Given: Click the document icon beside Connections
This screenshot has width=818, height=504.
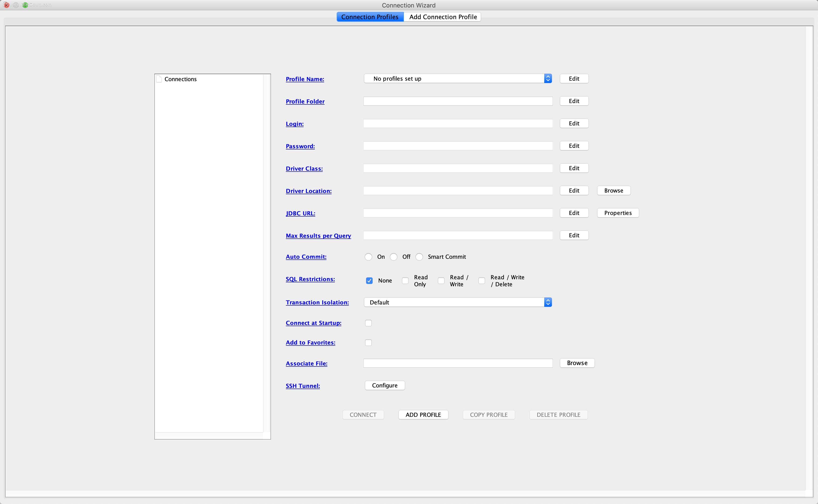Looking at the screenshot, I should (159, 79).
